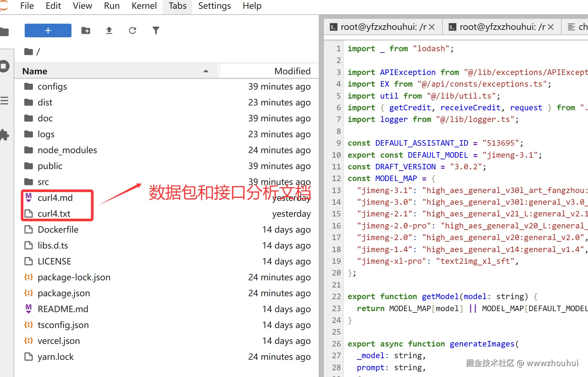Open the logs folder
The height and width of the screenshot is (377, 588).
pos(167,134)
